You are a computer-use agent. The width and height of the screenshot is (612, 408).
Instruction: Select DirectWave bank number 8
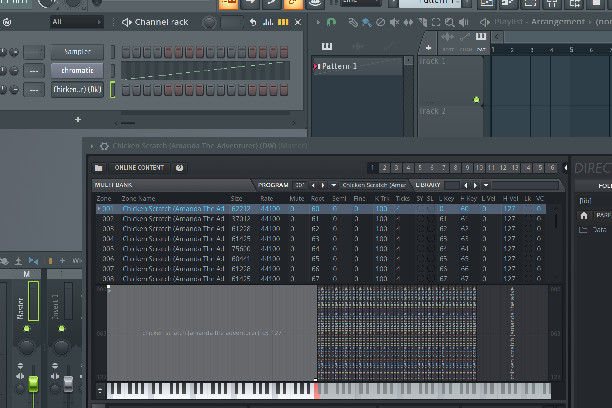[455, 168]
